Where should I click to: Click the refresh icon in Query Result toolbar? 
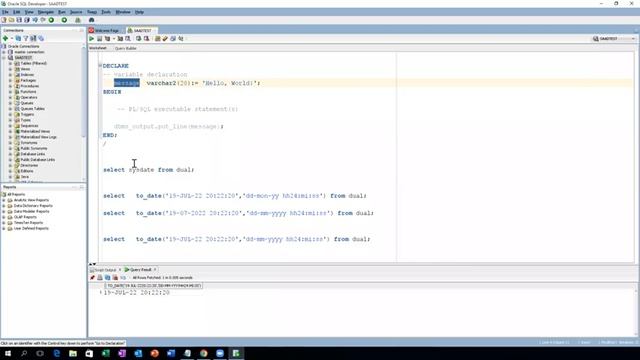click(x=108, y=278)
